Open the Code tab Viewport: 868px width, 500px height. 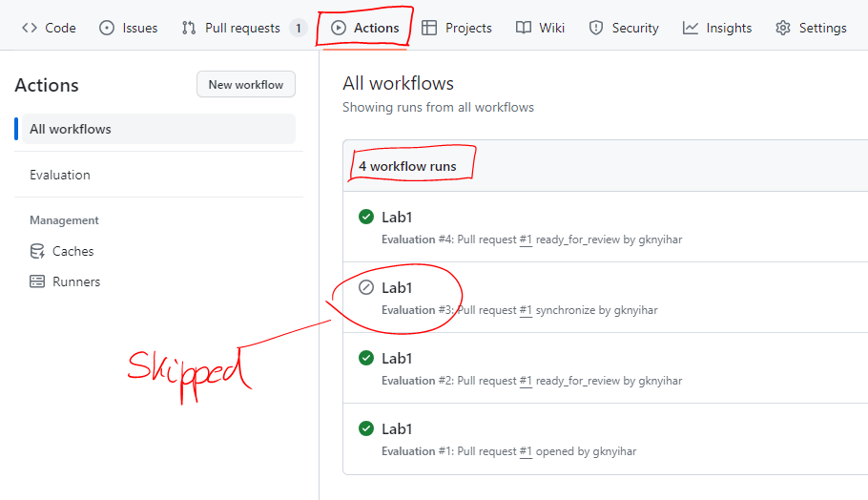[49, 28]
